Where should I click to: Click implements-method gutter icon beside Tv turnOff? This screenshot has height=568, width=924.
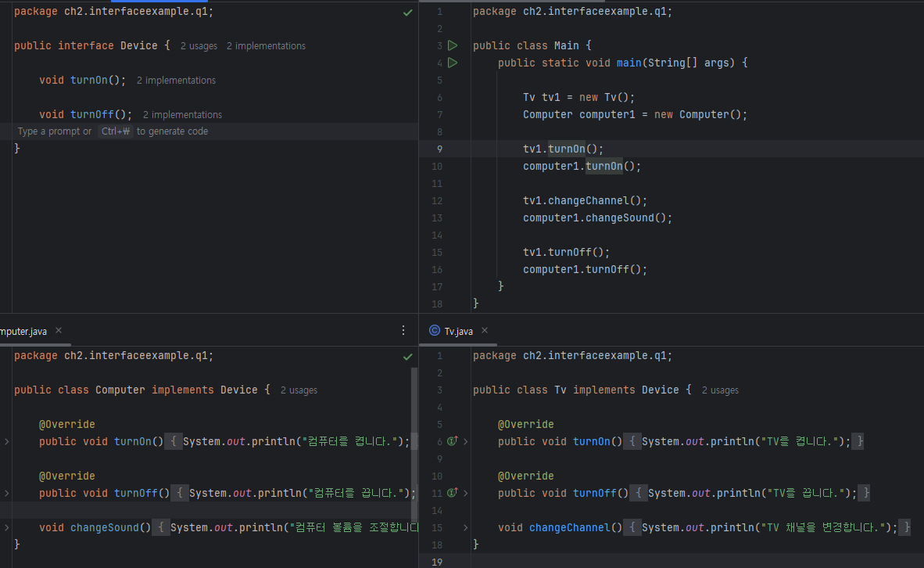[453, 493]
